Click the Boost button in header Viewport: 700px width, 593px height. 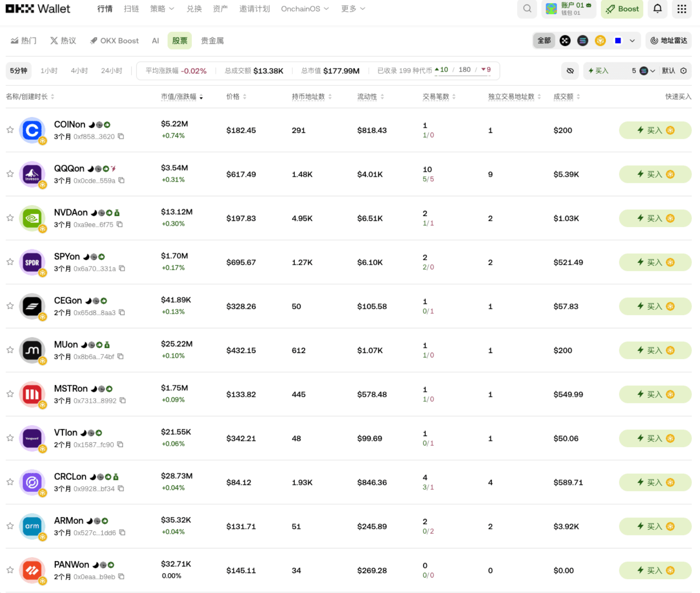click(x=622, y=9)
